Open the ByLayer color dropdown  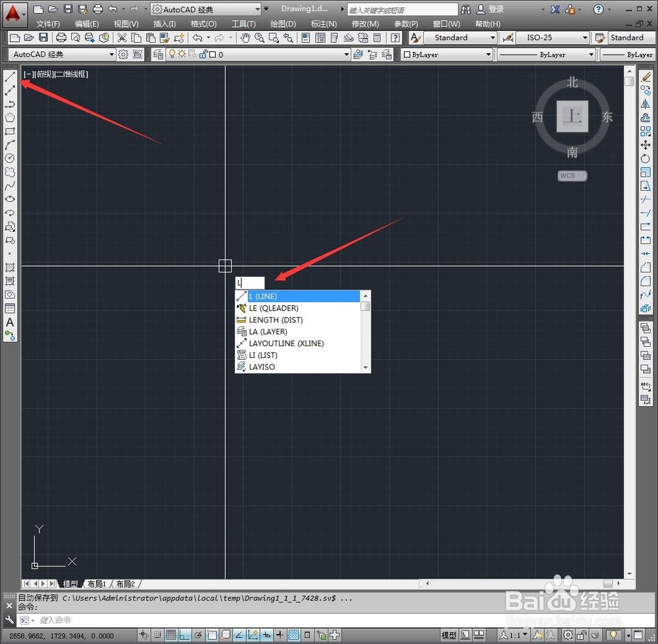point(447,55)
